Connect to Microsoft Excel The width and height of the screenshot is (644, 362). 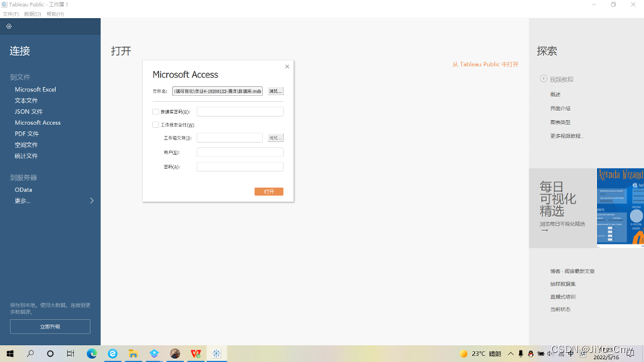click(x=35, y=89)
